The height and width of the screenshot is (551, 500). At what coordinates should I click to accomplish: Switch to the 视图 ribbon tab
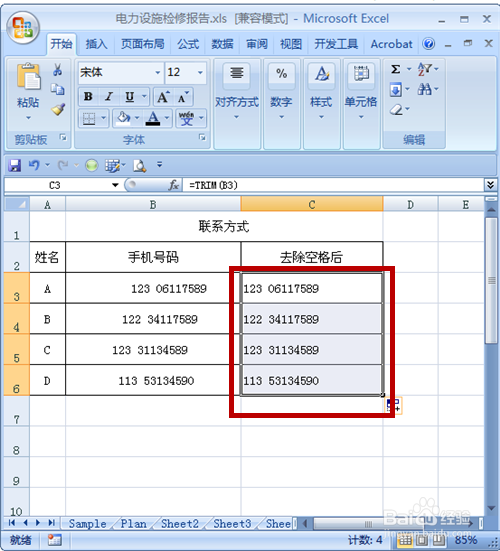click(291, 44)
